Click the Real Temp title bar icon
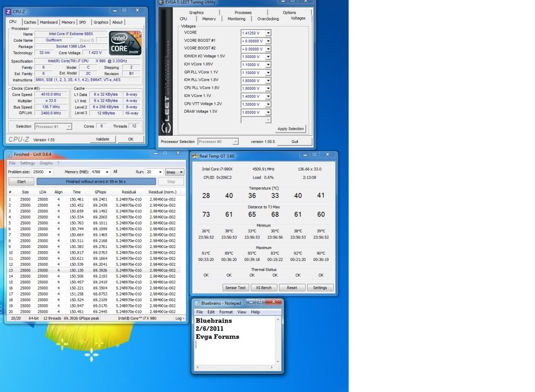This screenshot has width=535, height=392. click(195, 156)
